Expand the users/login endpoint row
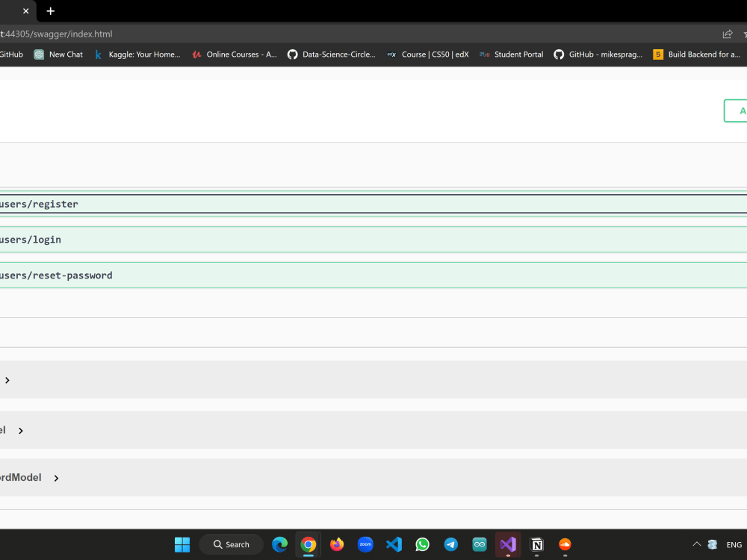Image resolution: width=747 pixels, height=560 pixels. (299, 239)
